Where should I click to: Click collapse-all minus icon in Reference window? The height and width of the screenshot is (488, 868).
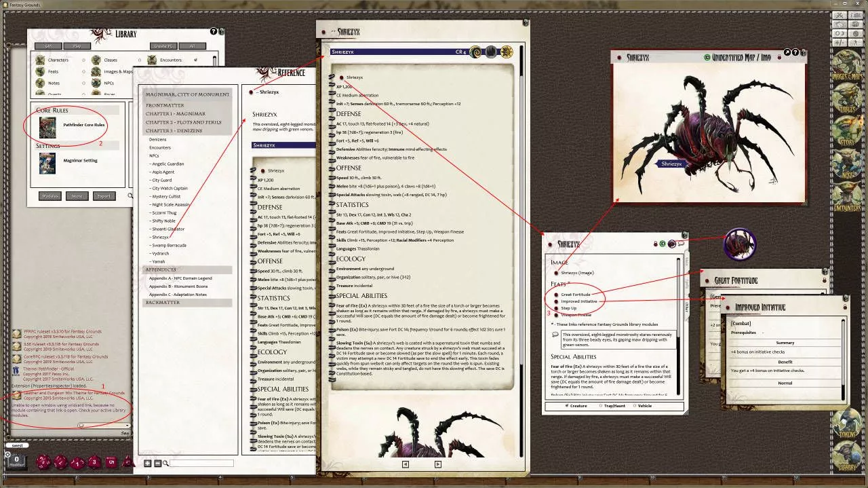point(157,463)
